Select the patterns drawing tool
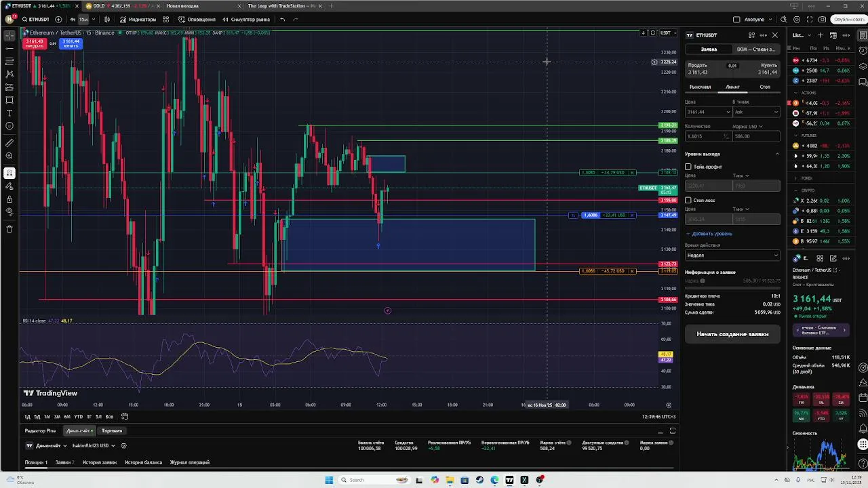This screenshot has height=488, width=868. (x=9, y=74)
